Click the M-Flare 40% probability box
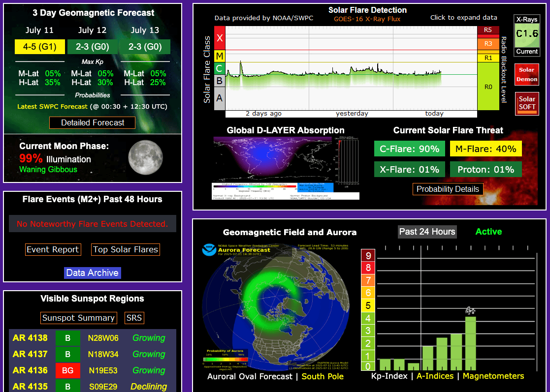Viewport: 550px width, 392px height. click(x=485, y=149)
